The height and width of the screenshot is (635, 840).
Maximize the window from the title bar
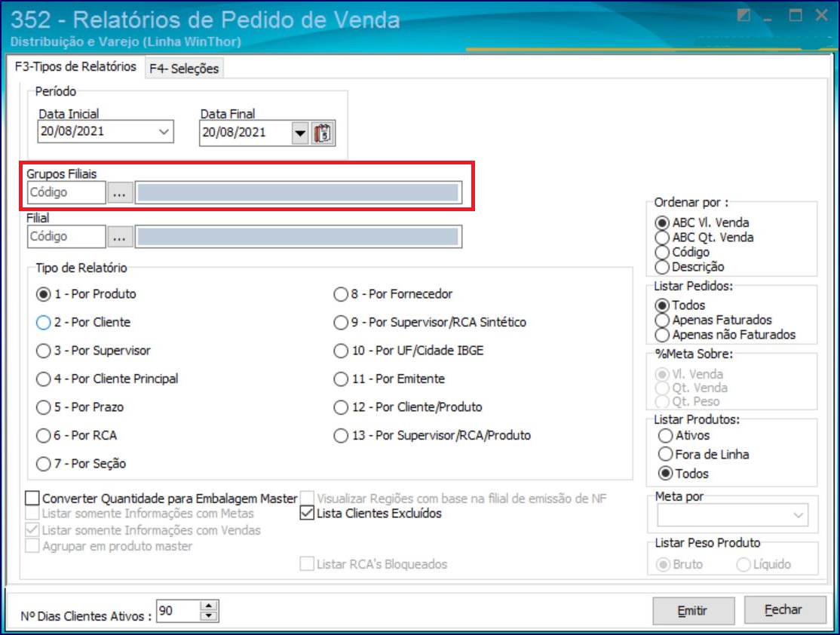pyautogui.click(x=796, y=15)
